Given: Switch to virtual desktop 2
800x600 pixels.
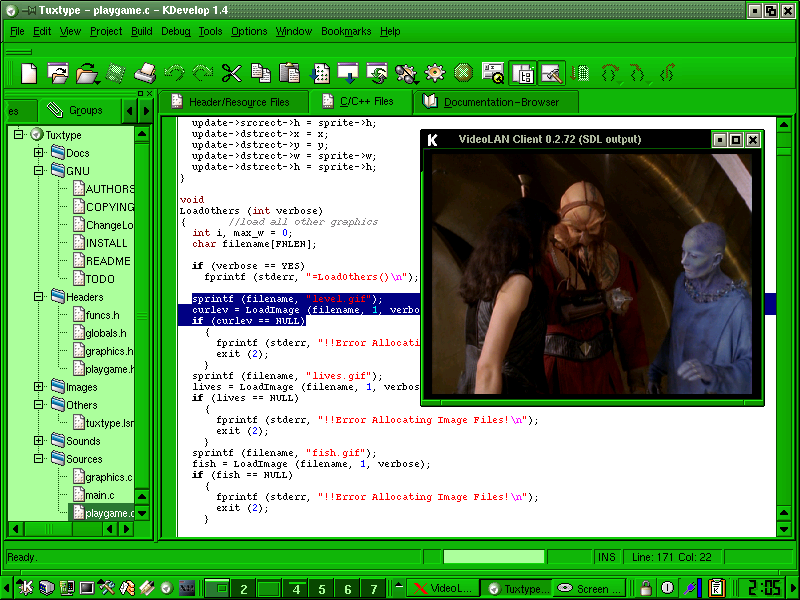Looking at the screenshot, I should pyautogui.click(x=244, y=589).
